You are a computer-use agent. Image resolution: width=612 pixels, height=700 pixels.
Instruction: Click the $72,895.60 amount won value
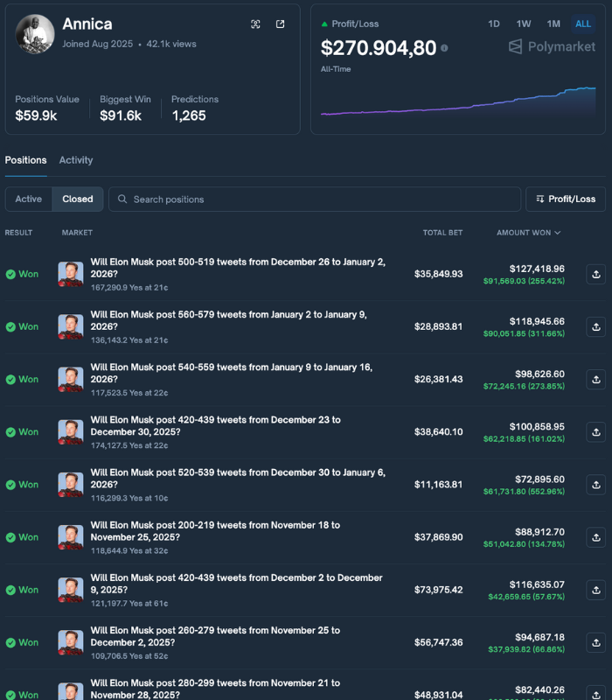pyautogui.click(x=539, y=479)
